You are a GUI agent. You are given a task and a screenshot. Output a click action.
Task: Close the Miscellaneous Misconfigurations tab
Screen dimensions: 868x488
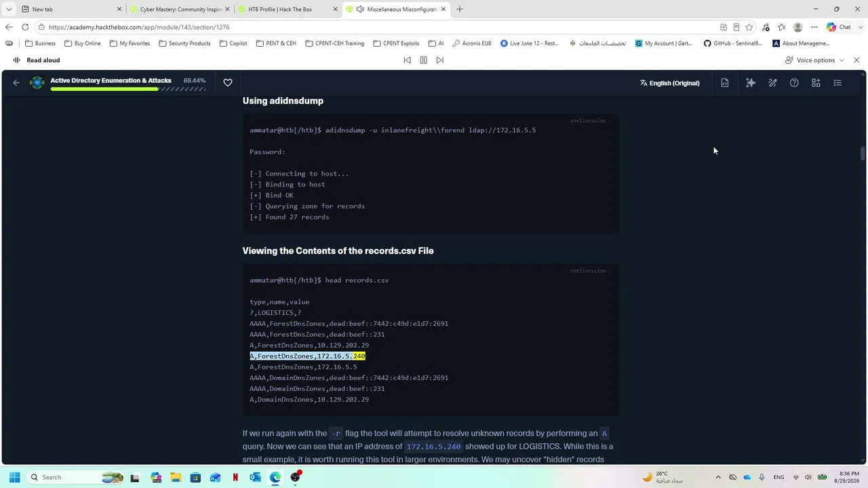coord(443,9)
